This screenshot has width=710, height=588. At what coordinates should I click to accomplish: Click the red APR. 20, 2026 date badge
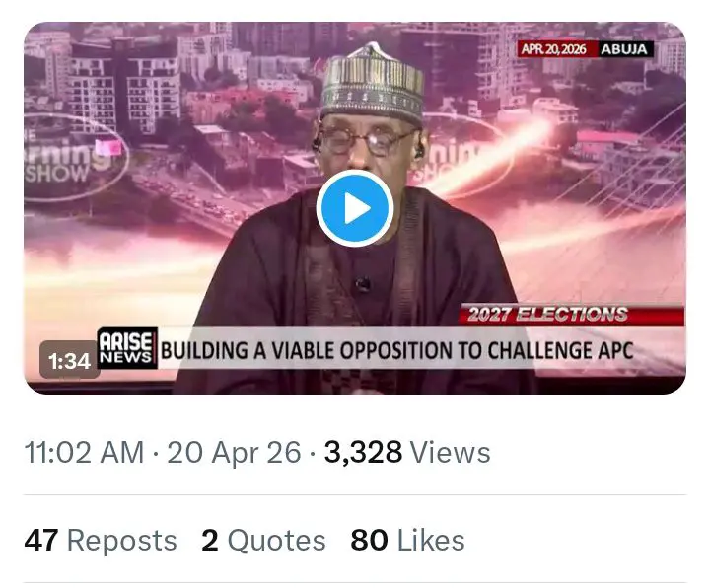pos(555,49)
